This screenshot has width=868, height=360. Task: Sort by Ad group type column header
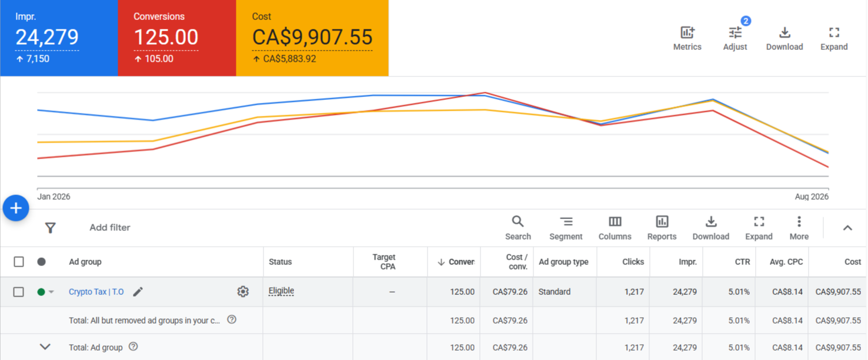(x=563, y=262)
